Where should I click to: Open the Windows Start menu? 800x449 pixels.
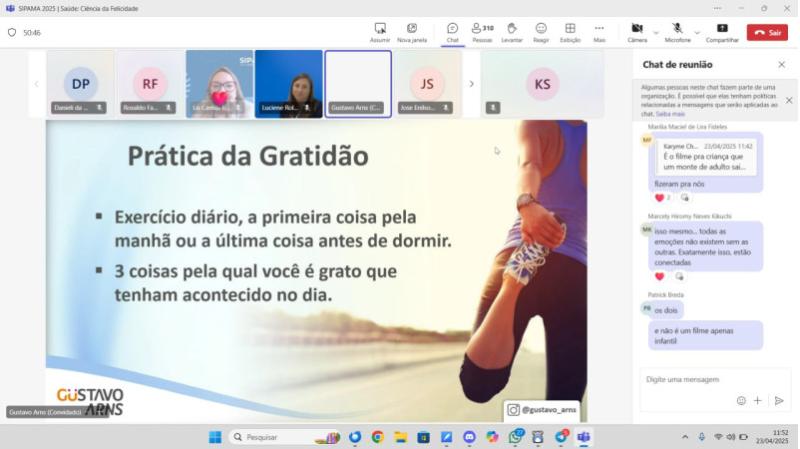coord(215,437)
